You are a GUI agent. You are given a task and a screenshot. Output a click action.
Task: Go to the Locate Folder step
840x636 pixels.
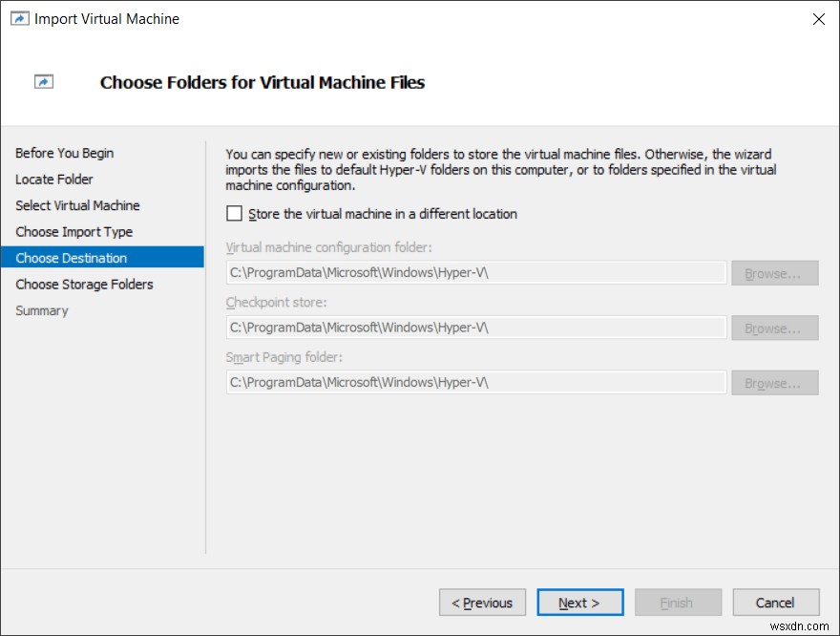tap(52, 179)
